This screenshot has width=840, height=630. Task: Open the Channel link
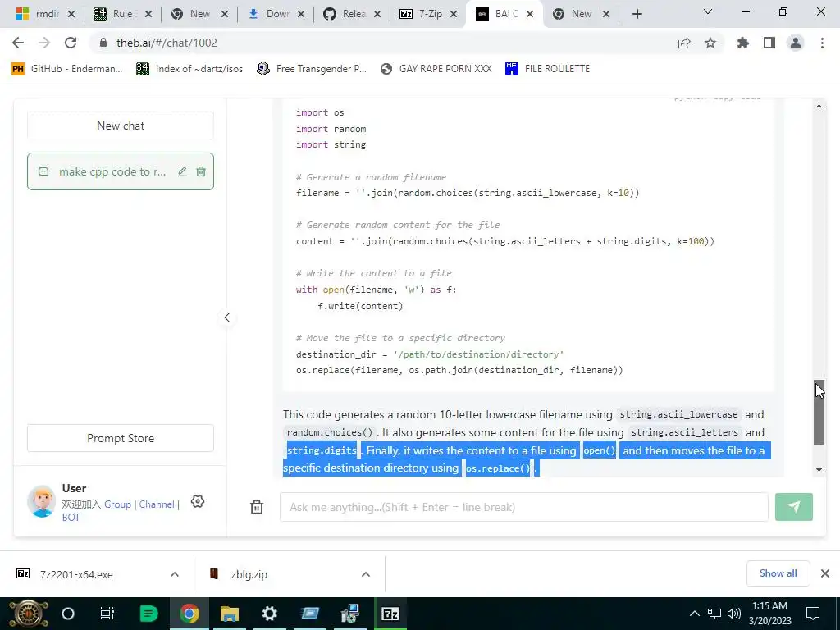[157, 504]
